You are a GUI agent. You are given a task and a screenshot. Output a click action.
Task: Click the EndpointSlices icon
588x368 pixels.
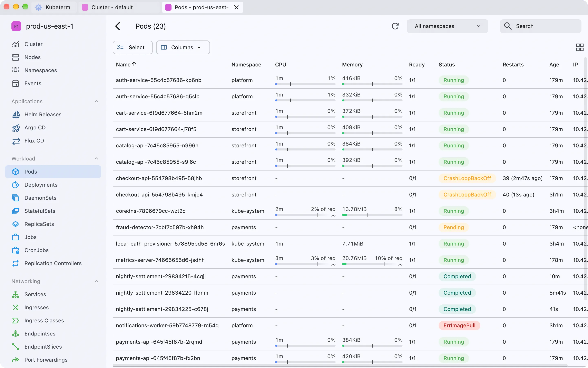click(x=16, y=347)
